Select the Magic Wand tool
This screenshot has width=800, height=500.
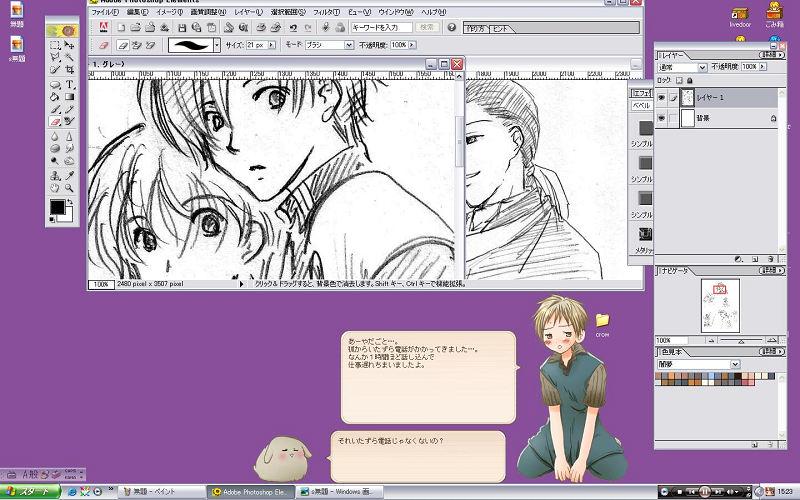click(69, 57)
